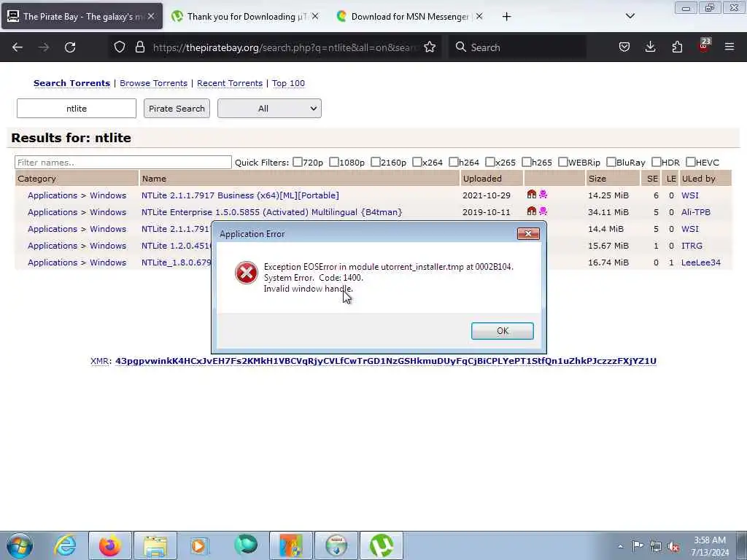
Task: Open Browse Torrents navigation link
Action: coord(153,83)
